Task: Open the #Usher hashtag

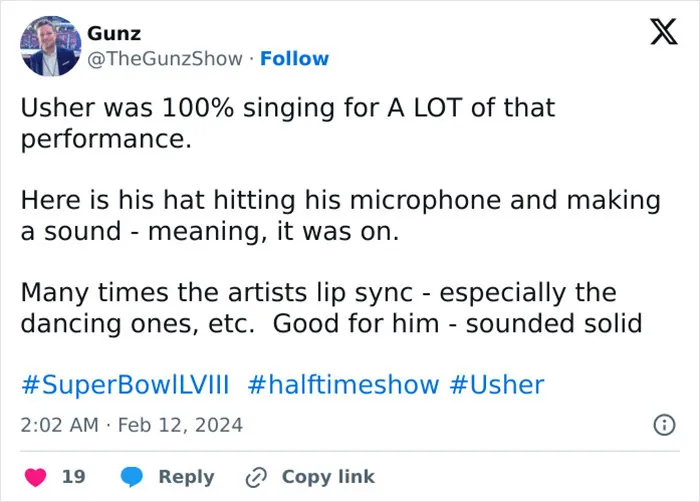Action: (497, 385)
